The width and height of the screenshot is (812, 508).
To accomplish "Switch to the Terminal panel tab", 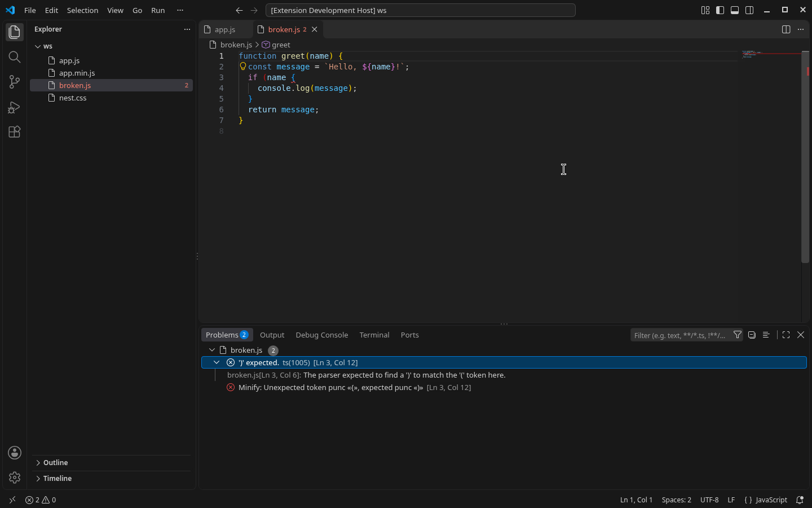I will [x=374, y=335].
